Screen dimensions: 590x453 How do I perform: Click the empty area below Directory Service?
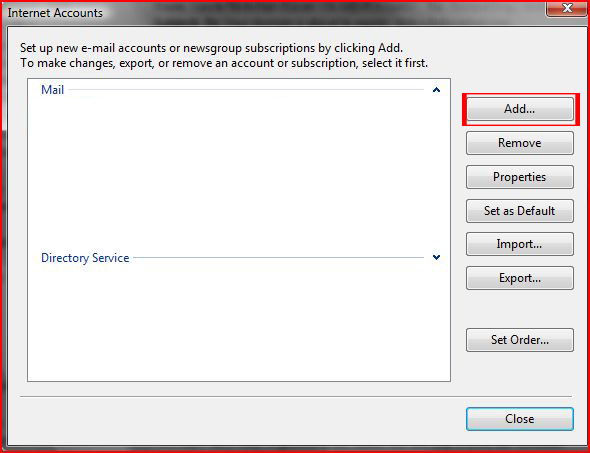(x=239, y=324)
